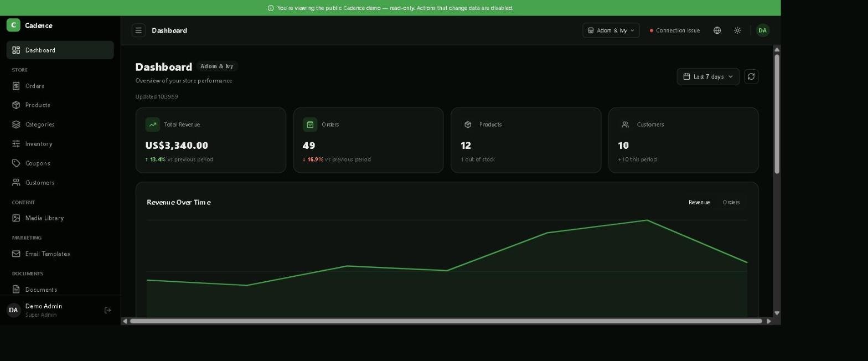Click the 13.4% increase indicator
The image size is (868, 361).
tap(155, 159)
